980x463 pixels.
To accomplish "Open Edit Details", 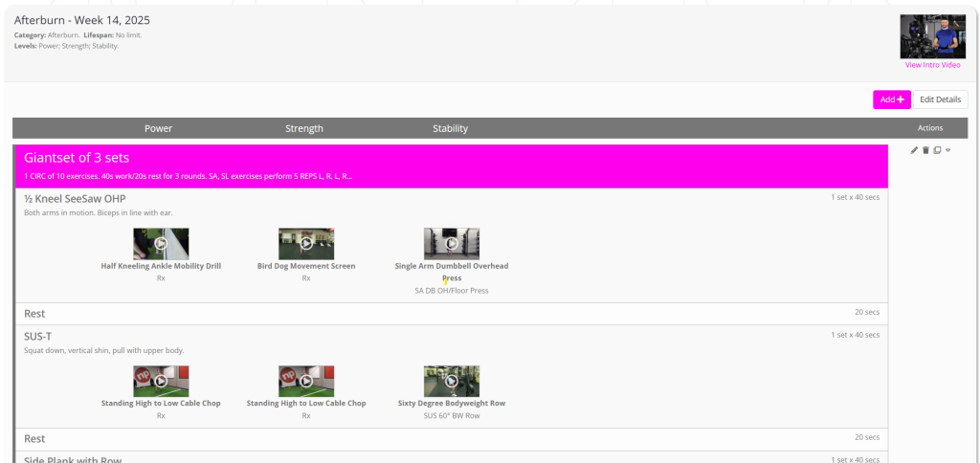I will point(940,99).
